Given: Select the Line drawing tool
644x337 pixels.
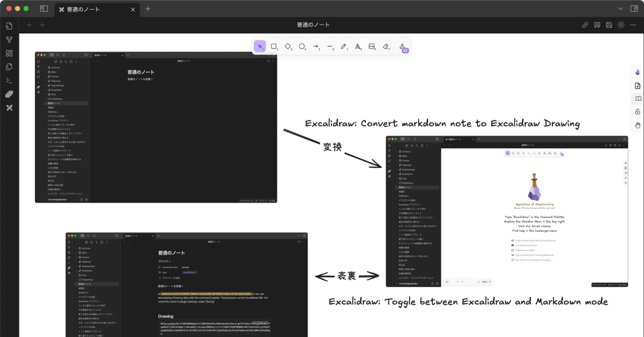Looking at the screenshot, I should 330,47.
